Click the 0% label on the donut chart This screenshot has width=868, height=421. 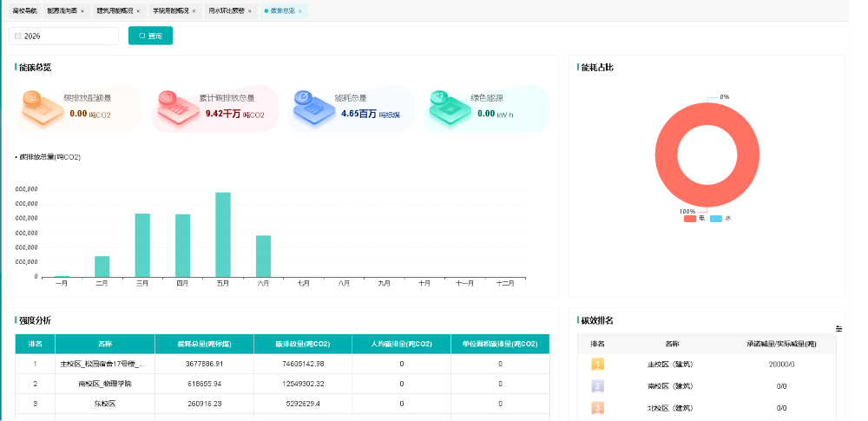[725, 97]
